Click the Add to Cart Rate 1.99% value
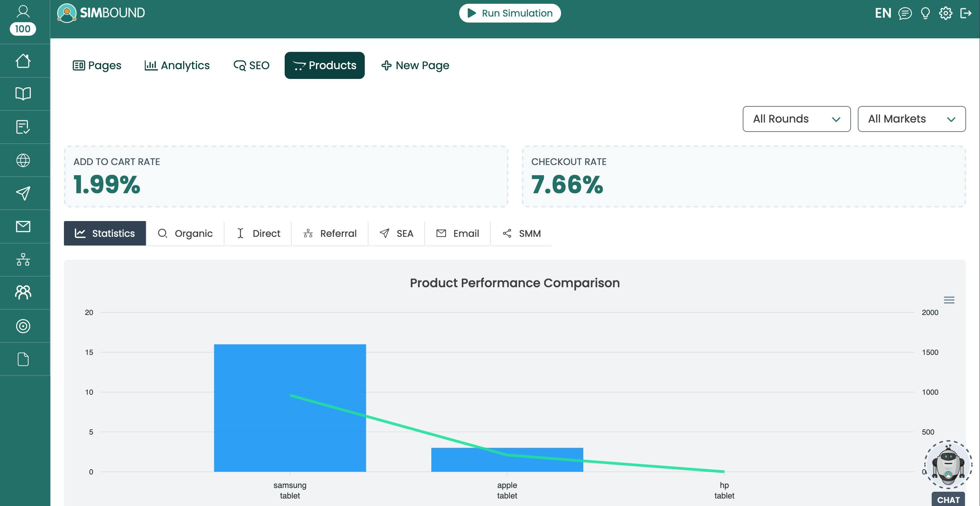Image resolution: width=980 pixels, height=506 pixels. [107, 185]
